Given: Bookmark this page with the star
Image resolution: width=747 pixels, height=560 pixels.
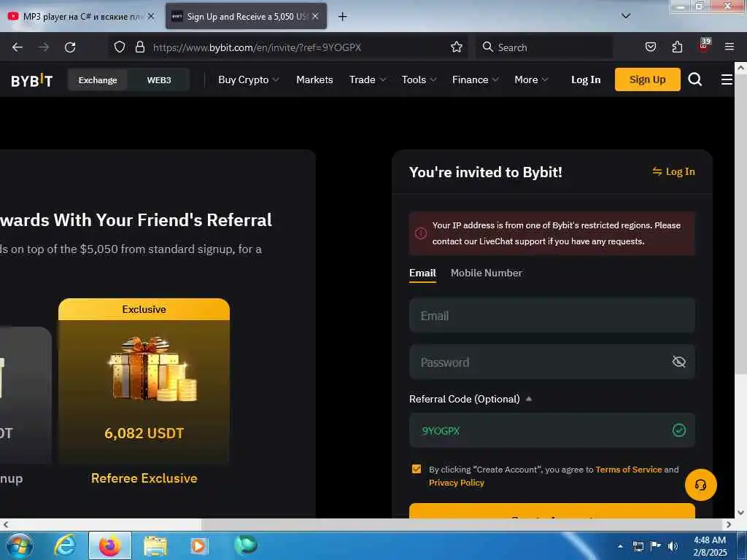Looking at the screenshot, I should point(457,47).
